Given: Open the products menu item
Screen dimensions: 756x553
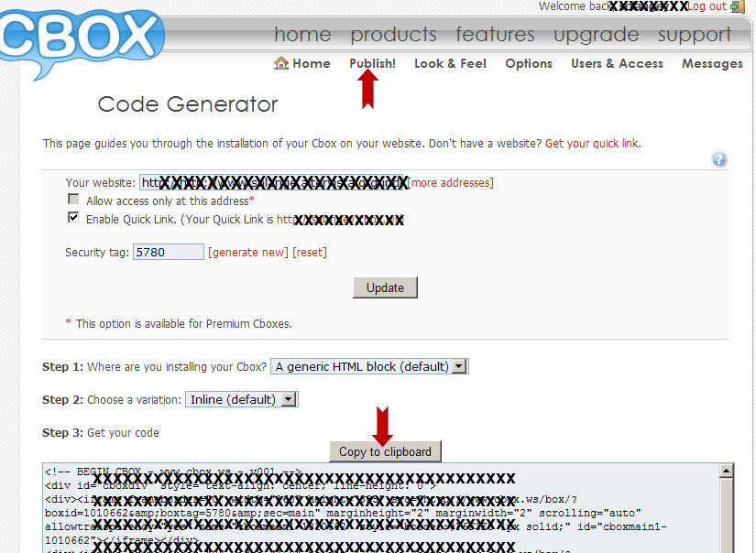Looking at the screenshot, I should (393, 35).
